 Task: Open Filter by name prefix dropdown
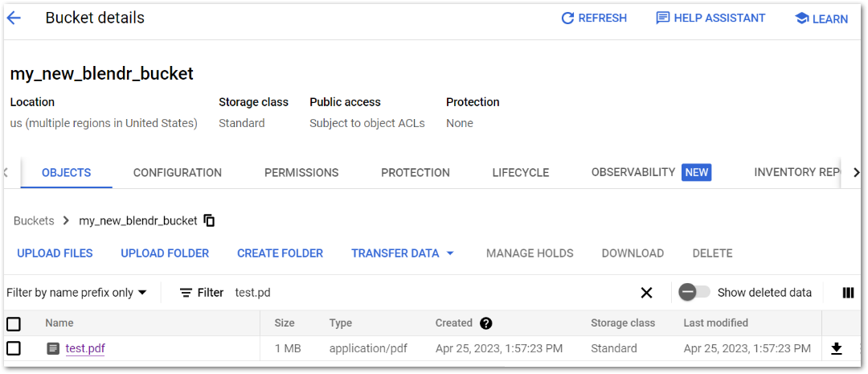pyautogui.click(x=76, y=293)
